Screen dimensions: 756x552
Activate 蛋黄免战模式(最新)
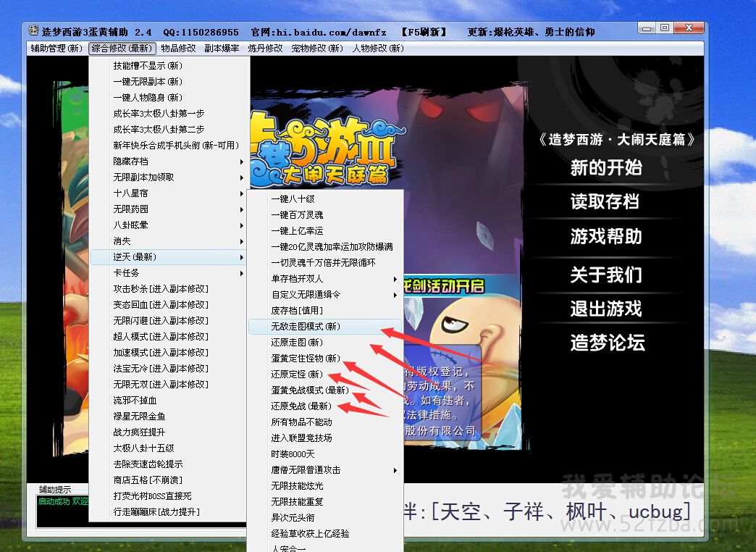coord(325,390)
